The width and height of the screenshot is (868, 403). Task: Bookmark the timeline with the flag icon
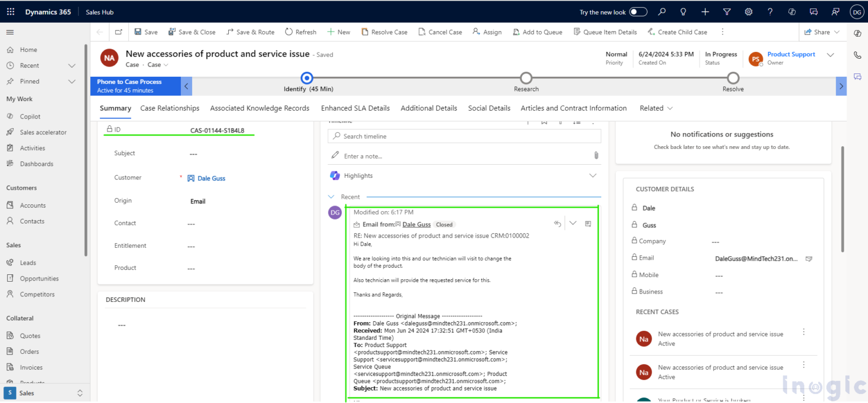pos(544,121)
